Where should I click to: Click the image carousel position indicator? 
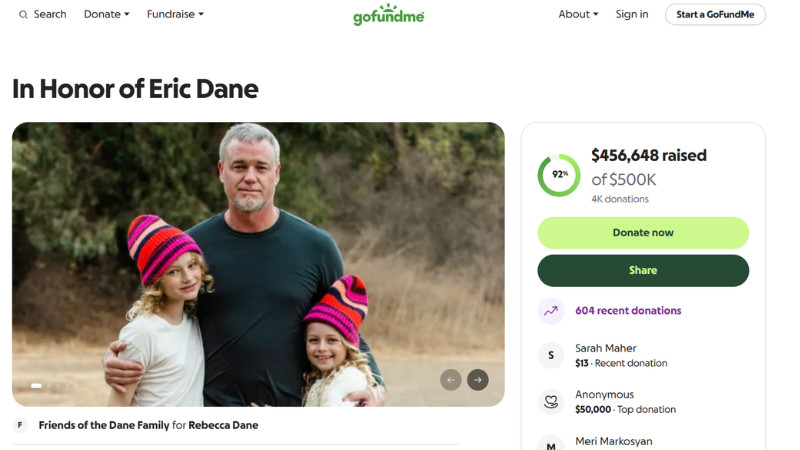pyautogui.click(x=36, y=385)
